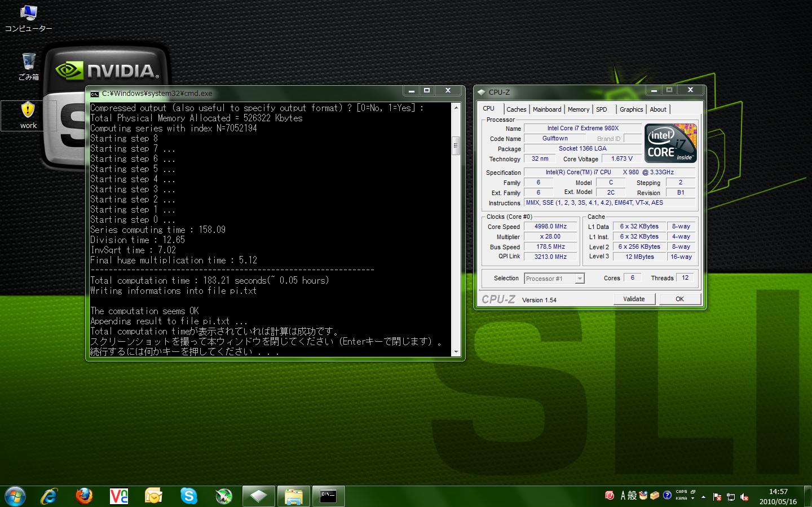Toggle the KANA lock indicator
Screen dimensions: 812x507
681,499
